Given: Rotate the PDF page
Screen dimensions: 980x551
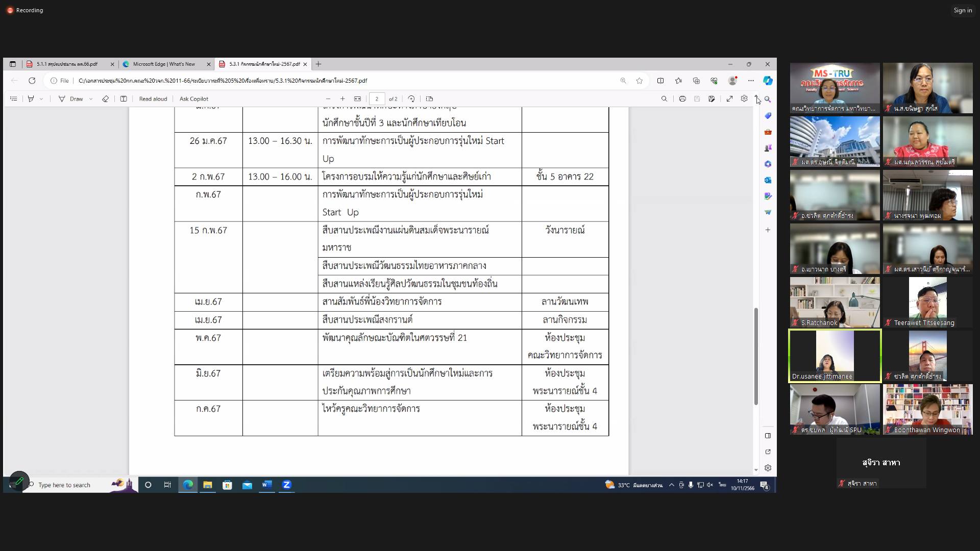Looking at the screenshot, I should tap(411, 99).
